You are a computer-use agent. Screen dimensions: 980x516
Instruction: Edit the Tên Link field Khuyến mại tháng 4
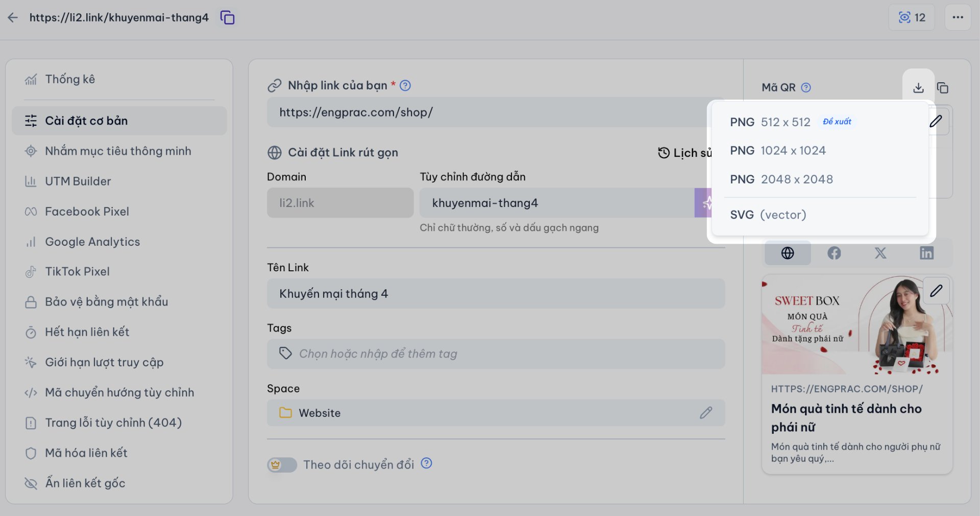click(x=496, y=294)
